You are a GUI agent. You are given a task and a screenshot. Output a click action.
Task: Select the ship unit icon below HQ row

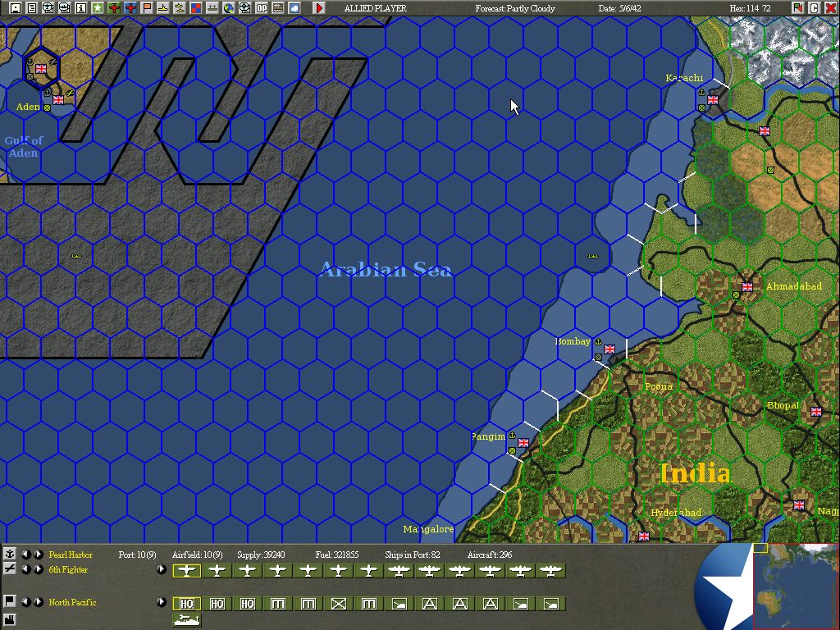pos(187,620)
